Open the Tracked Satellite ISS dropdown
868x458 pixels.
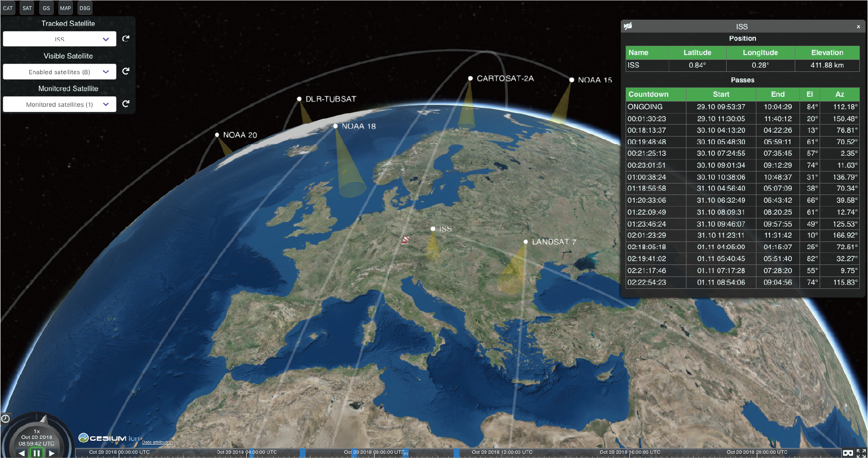(59, 39)
